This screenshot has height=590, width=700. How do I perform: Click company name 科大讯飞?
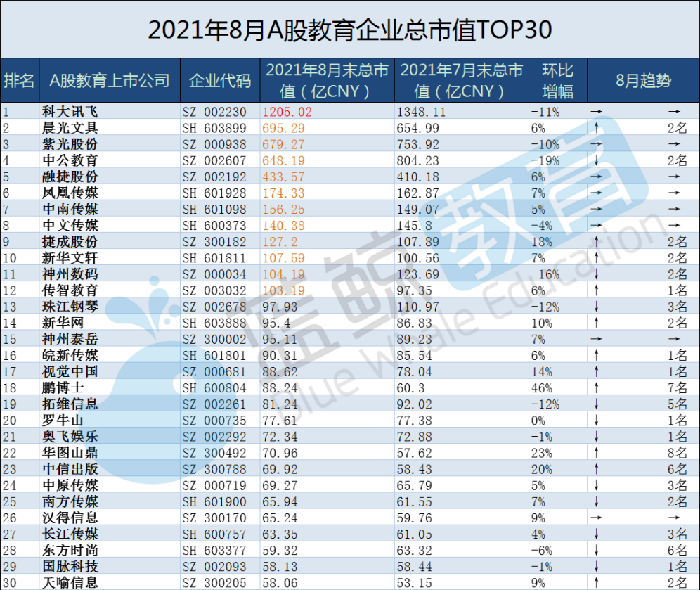tap(70, 112)
